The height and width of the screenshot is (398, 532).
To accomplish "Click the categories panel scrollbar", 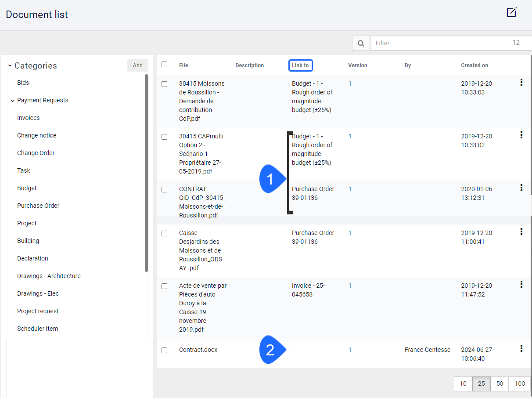I will [x=146, y=174].
